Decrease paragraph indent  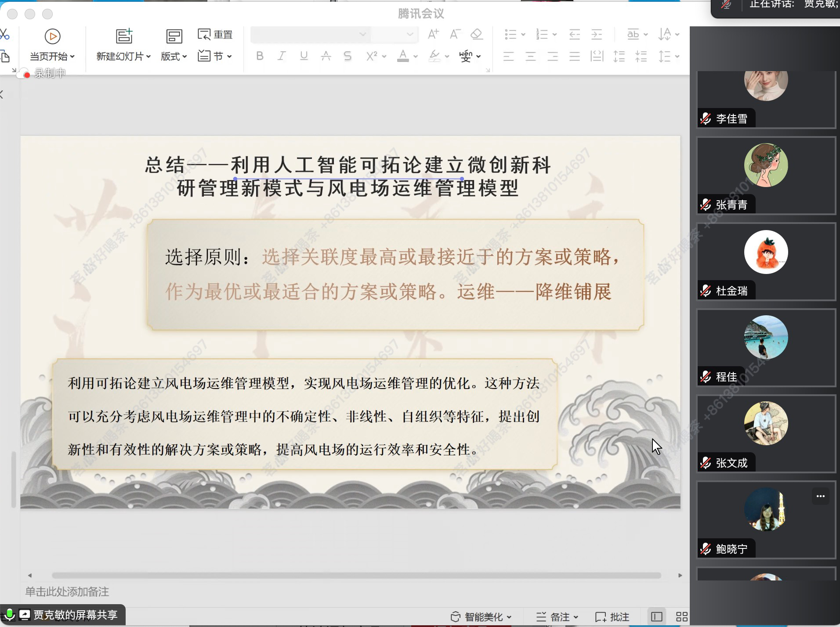click(574, 34)
